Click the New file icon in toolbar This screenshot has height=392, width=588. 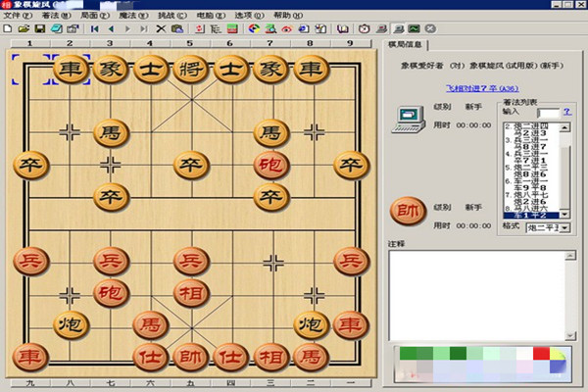tap(8, 29)
